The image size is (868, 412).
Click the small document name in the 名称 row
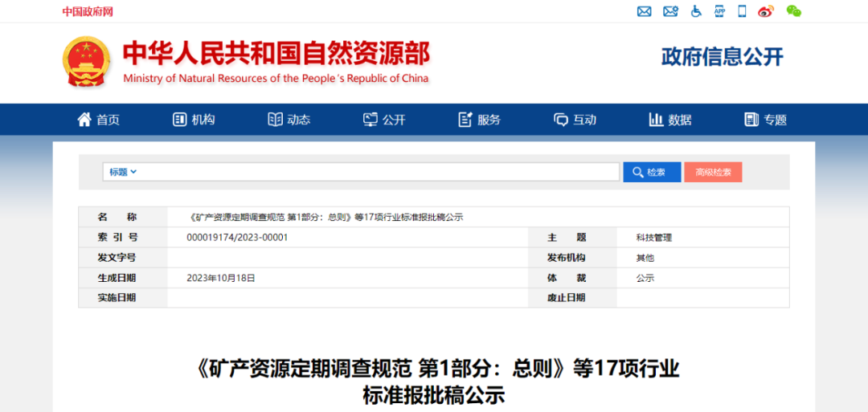325,218
